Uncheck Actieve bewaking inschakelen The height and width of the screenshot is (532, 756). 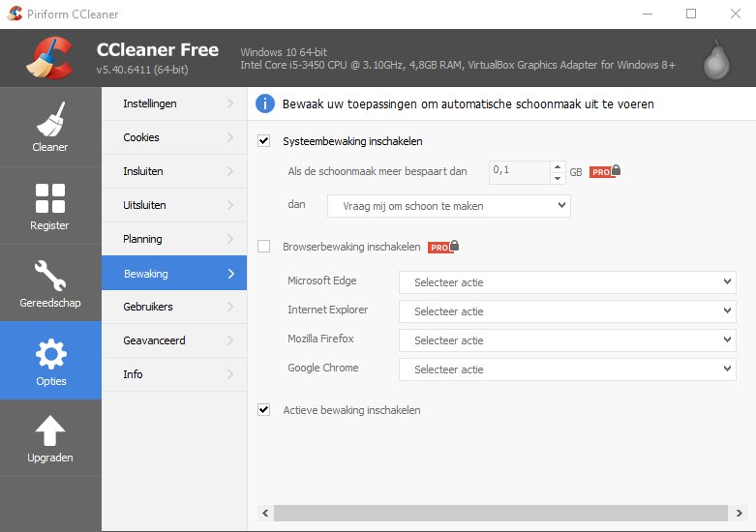[264, 410]
